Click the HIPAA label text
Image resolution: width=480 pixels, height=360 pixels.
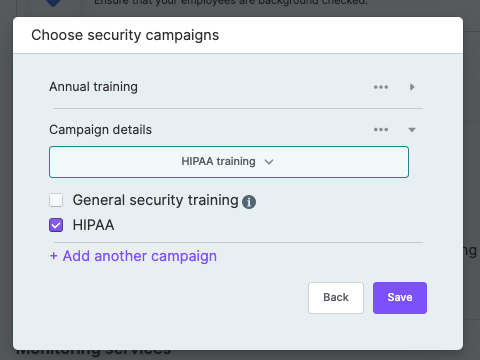pyautogui.click(x=93, y=225)
